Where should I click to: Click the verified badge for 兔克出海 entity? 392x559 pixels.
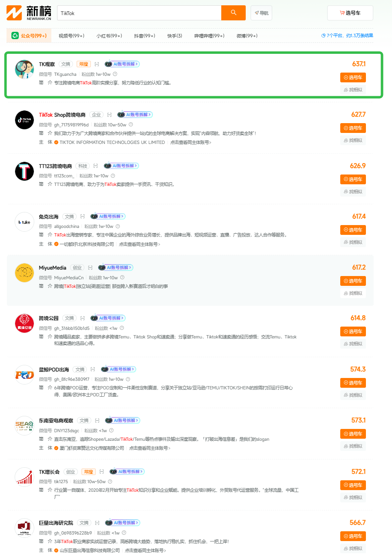[x=56, y=244]
